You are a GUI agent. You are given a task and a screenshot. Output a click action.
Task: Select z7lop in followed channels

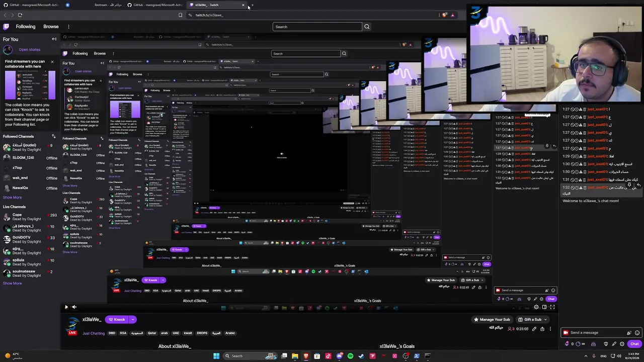[30, 168]
